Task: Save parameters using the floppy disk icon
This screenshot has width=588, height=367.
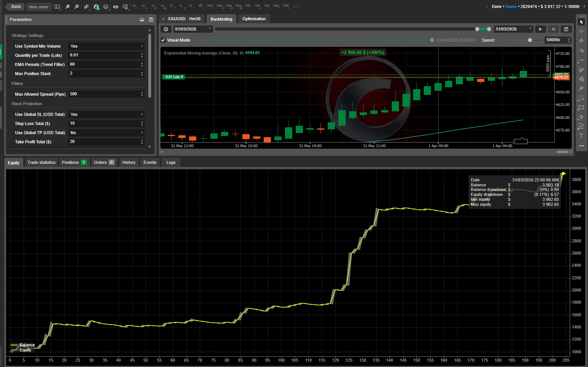Action: pyautogui.click(x=151, y=19)
